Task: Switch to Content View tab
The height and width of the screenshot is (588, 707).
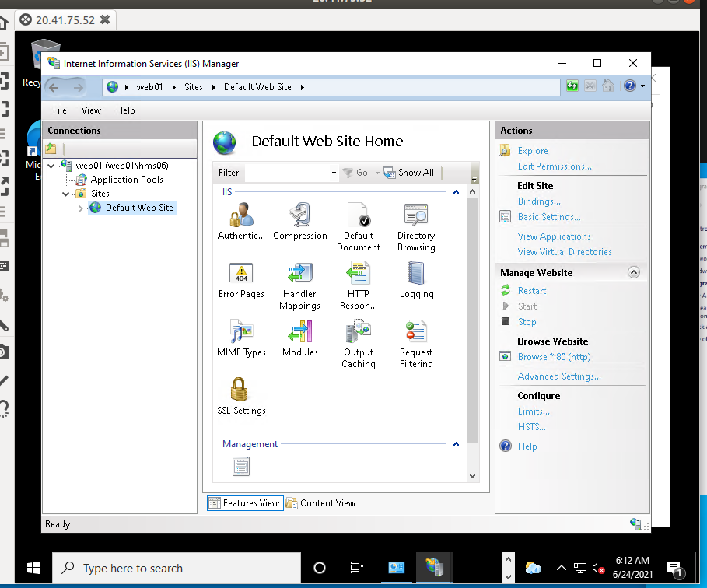Action: tap(321, 503)
